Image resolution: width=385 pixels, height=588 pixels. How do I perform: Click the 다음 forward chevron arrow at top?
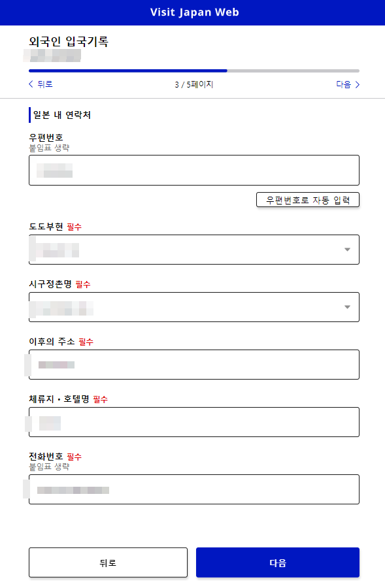[x=357, y=84]
